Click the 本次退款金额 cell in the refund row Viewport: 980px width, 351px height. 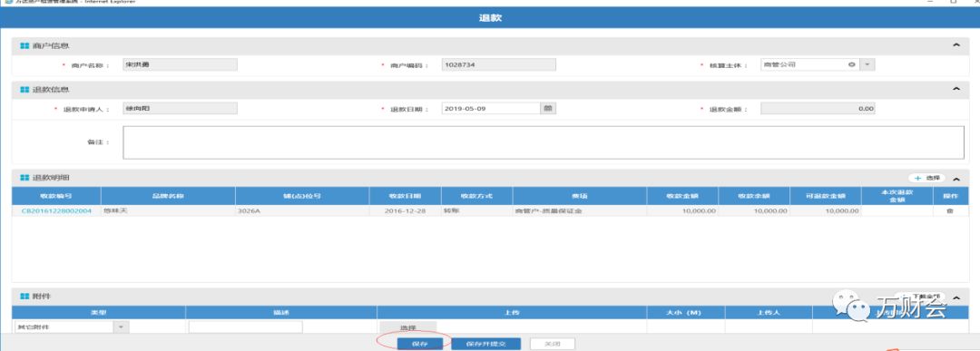coord(897,211)
